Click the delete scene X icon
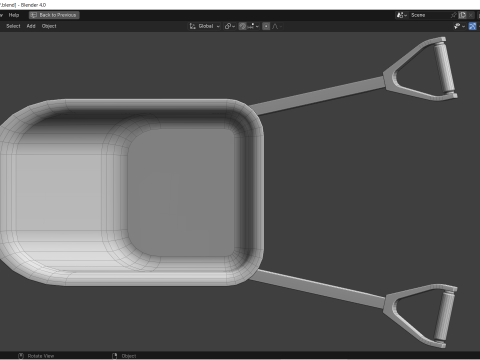The height and width of the screenshot is (360, 480). click(471, 15)
